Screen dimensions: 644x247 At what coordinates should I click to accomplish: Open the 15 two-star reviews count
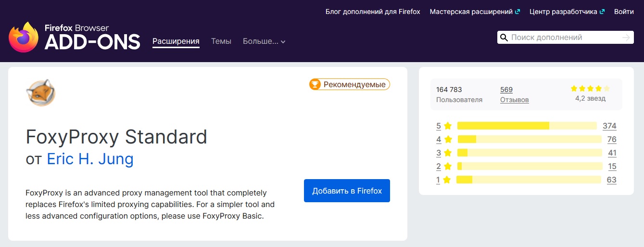coord(612,167)
